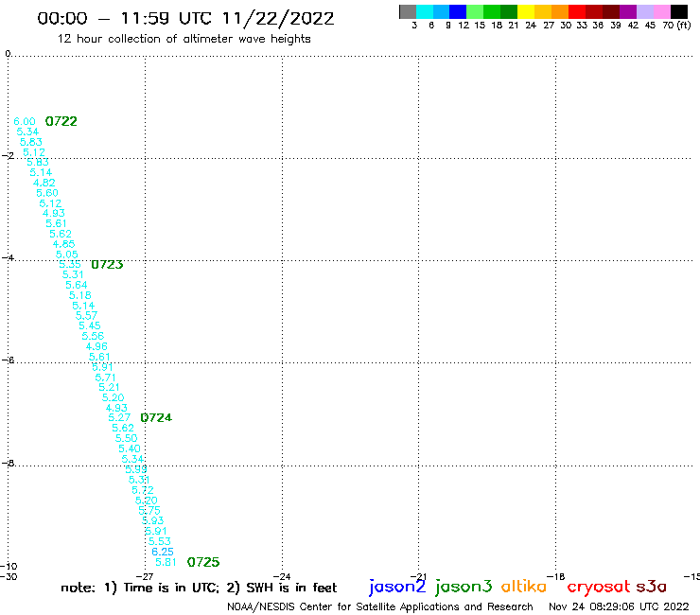Screen dimensions: 700x615
Task: Click the -27 longitude axis label
Action: coord(145,576)
